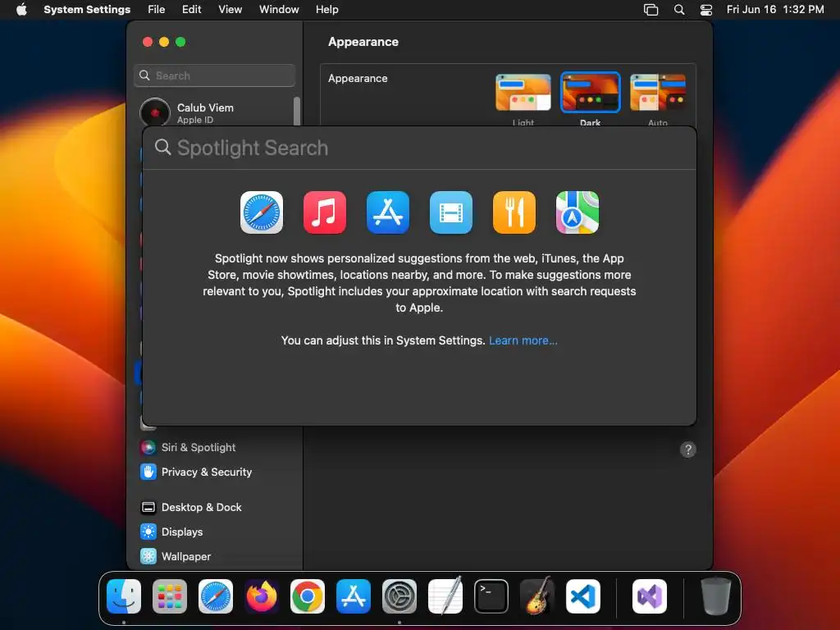The image size is (840, 630).
Task: Open Launchpad from the Dock
Action: point(170,596)
